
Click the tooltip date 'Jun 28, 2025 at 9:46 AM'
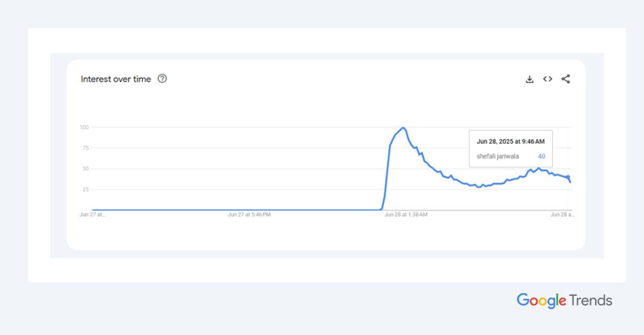pos(510,141)
